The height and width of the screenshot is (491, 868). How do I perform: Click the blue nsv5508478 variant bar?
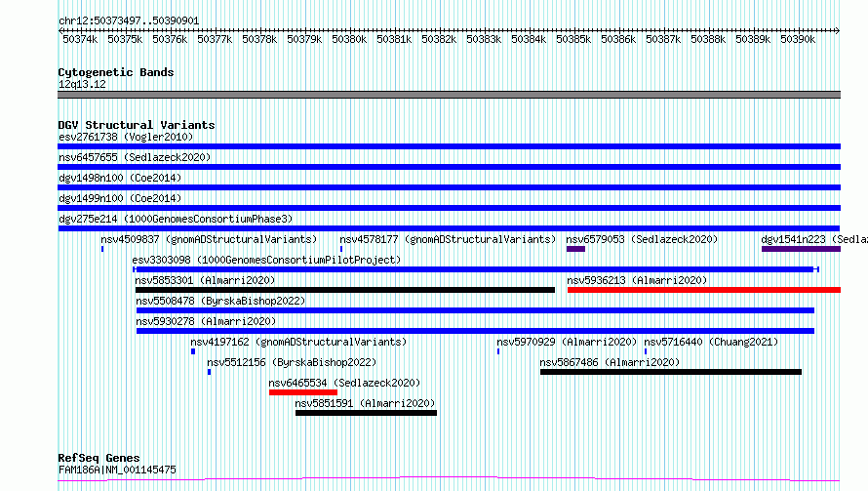[476, 310]
